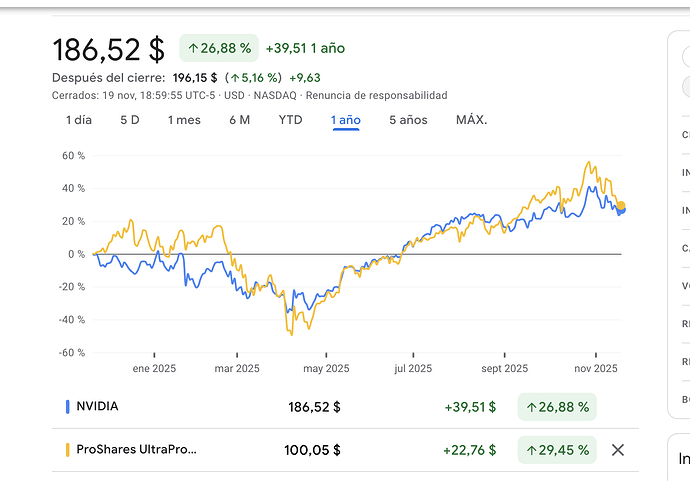Screen dimensions: 690x481
Task: Select the 5 D time range
Action: (130, 120)
